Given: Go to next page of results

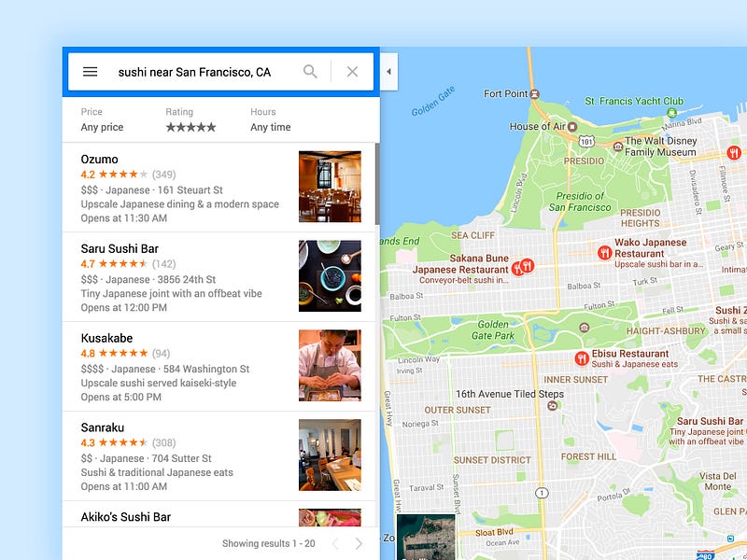Looking at the screenshot, I should pos(359,543).
